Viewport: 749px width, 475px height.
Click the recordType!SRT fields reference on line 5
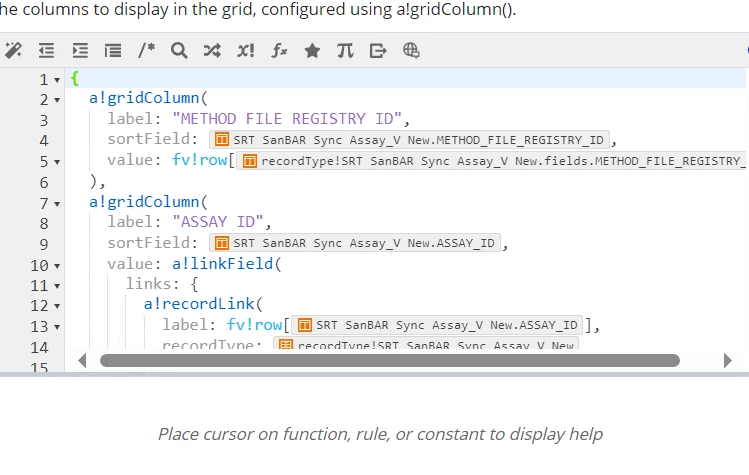click(x=492, y=161)
